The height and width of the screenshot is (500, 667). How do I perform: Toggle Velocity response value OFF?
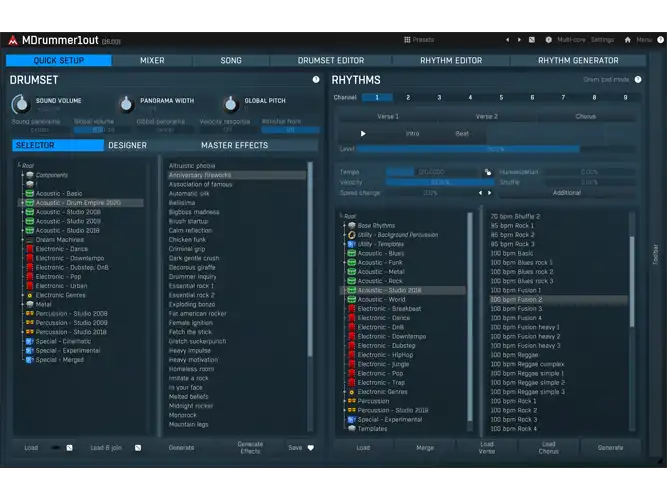[227, 130]
